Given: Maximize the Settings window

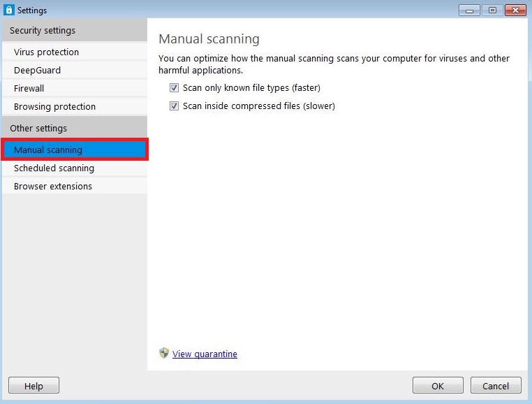Looking at the screenshot, I should click(492, 10).
